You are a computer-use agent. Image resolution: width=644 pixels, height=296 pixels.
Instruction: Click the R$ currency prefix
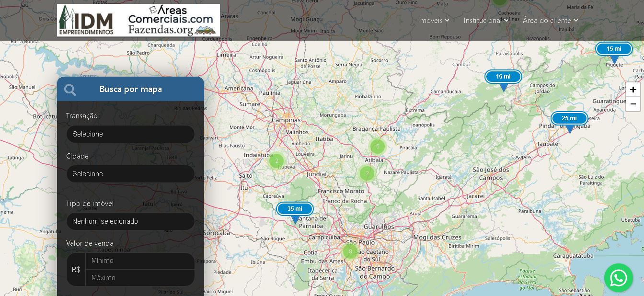click(76, 270)
